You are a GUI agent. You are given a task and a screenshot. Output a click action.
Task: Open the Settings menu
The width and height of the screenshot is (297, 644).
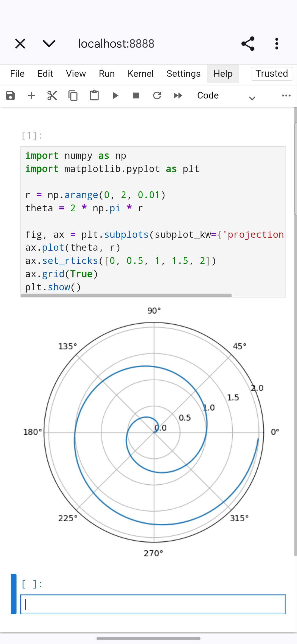point(183,74)
